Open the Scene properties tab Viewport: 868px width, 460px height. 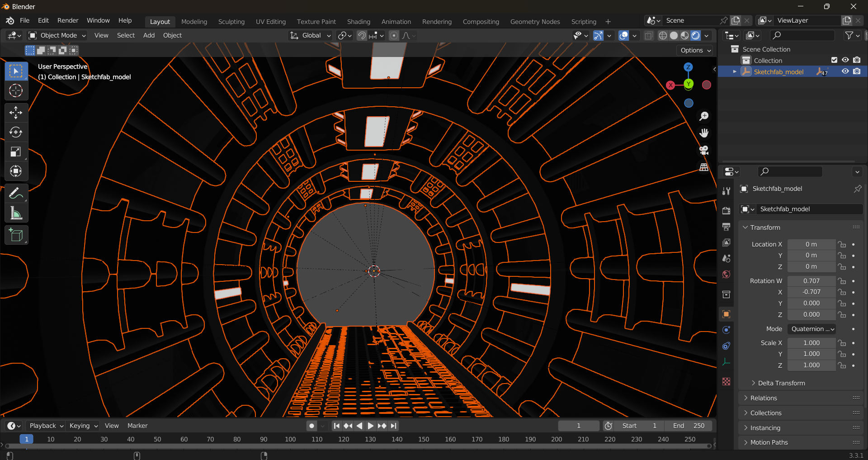(x=726, y=258)
